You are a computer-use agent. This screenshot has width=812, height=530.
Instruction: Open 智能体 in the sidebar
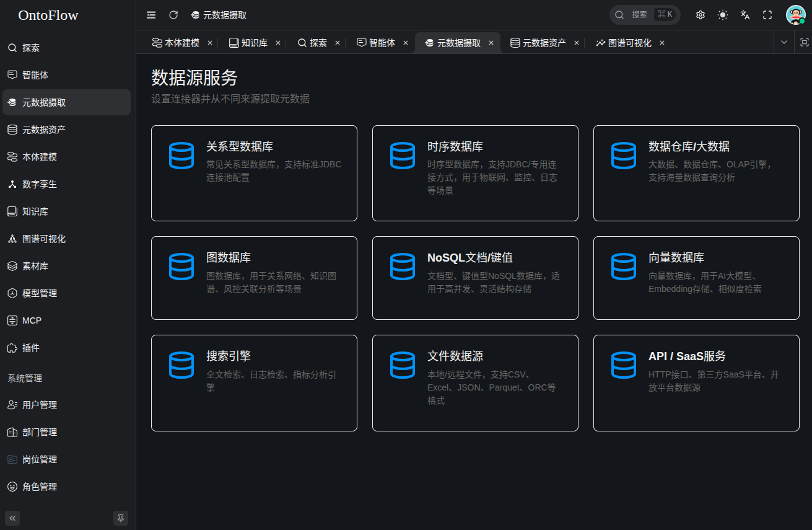pyautogui.click(x=66, y=75)
